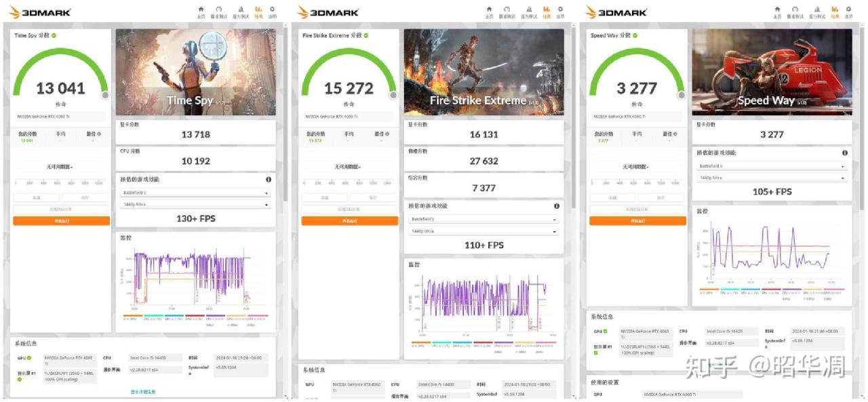Expand the Battlefield V game dropdown in Fire Strike window

[484, 220]
